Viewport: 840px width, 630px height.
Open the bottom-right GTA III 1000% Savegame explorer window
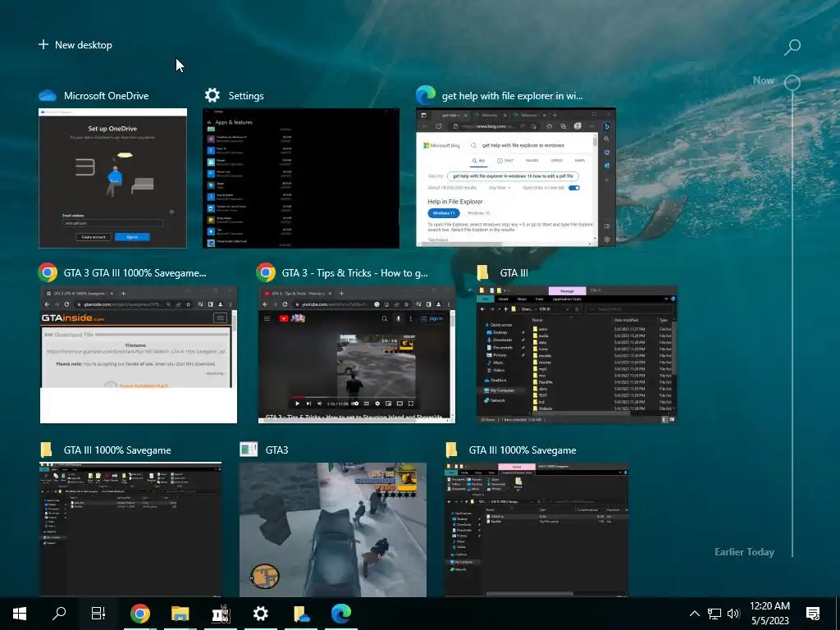(x=536, y=529)
